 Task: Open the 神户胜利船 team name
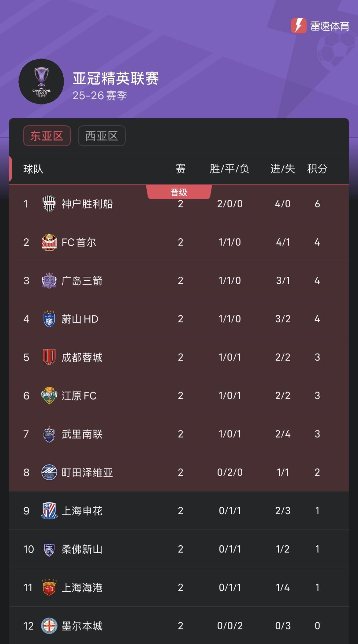point(87,204)
